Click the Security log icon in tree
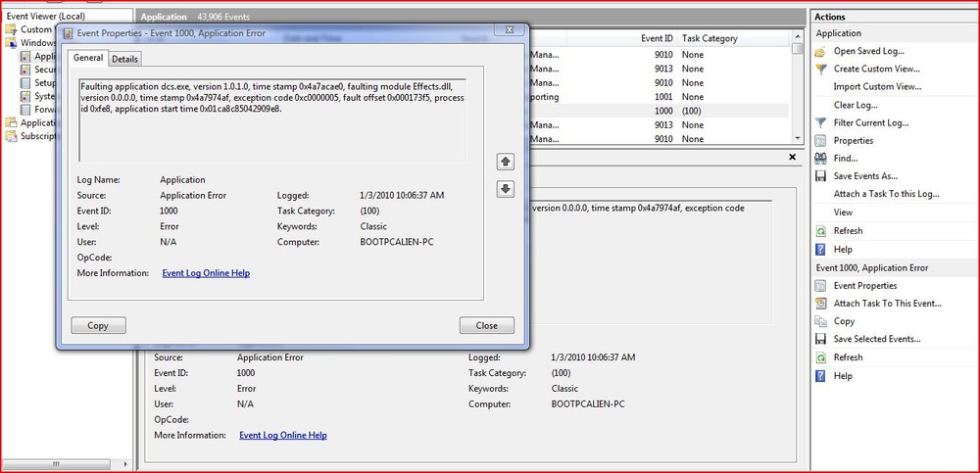 [x=25, y=70]
